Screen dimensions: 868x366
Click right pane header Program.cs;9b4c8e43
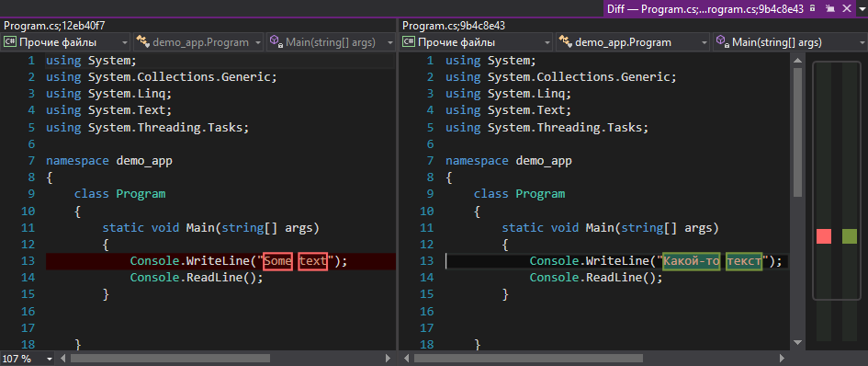[x=454, y=26]
